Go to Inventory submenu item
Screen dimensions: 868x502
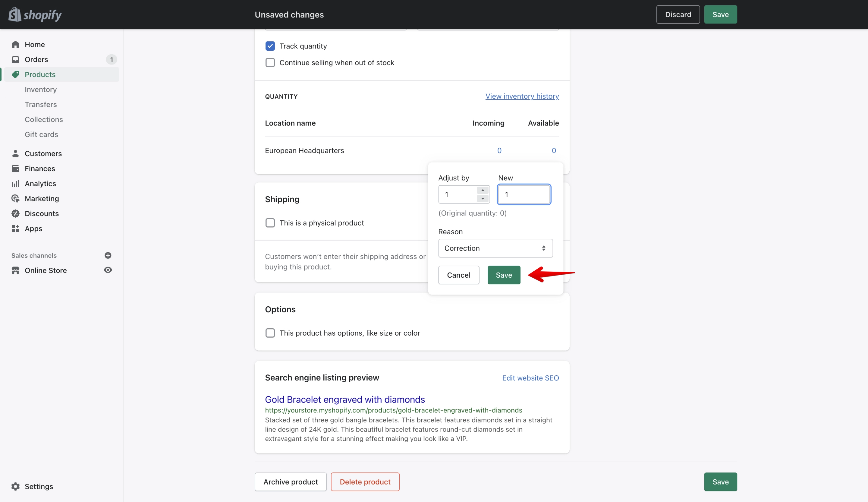[41, 89]
